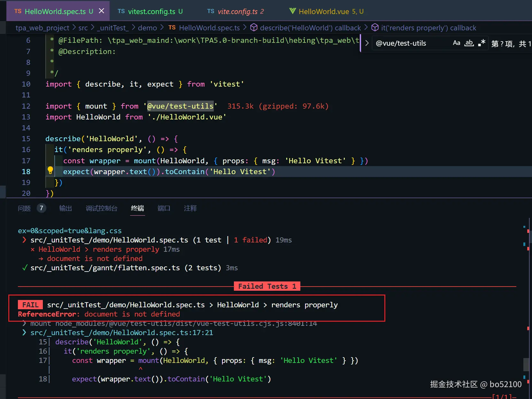Select describe('HelloWorld') callback breadcrumb

[x=310, y=28]
